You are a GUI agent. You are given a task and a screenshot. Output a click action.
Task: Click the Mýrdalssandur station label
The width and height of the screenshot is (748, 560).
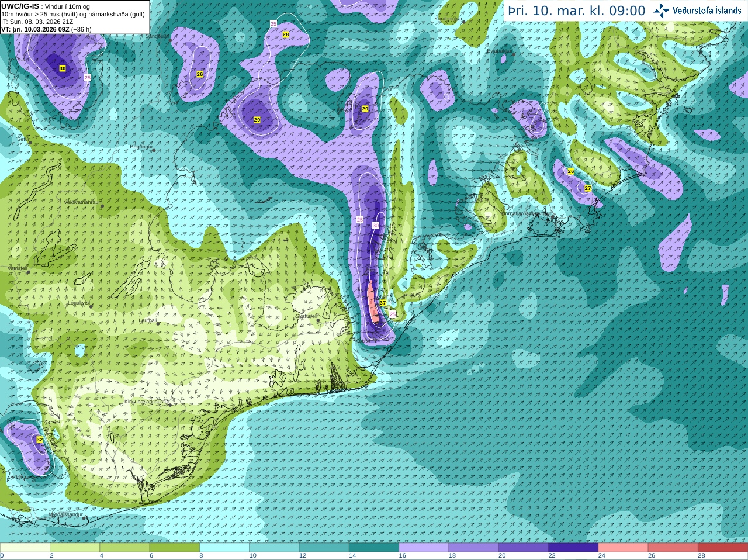pos(64,515)
